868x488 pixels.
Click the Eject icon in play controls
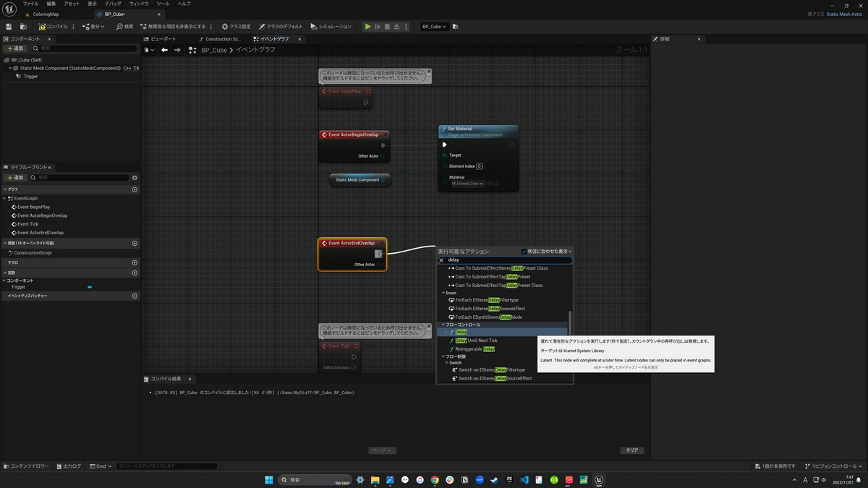(396, 27)
